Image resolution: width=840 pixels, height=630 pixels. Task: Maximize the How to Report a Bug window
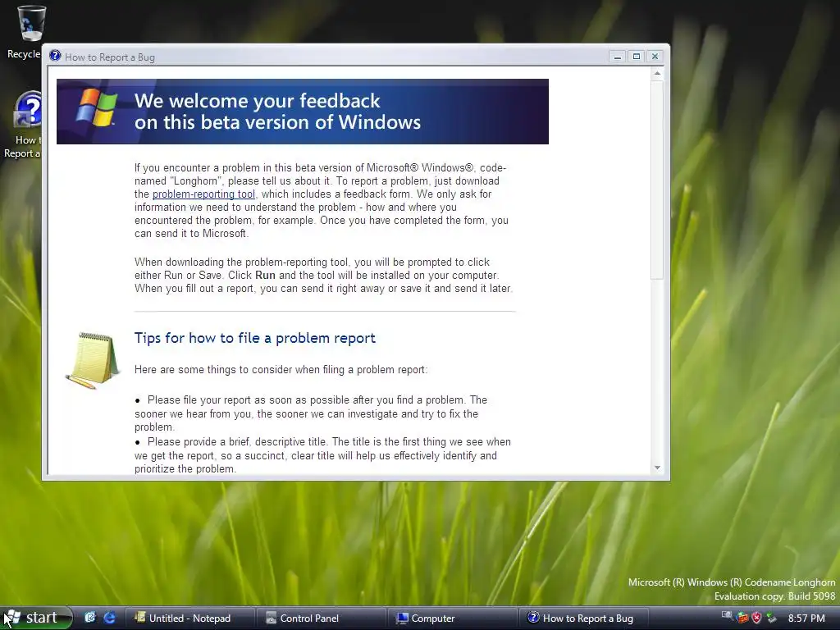(x=637, y=57)
